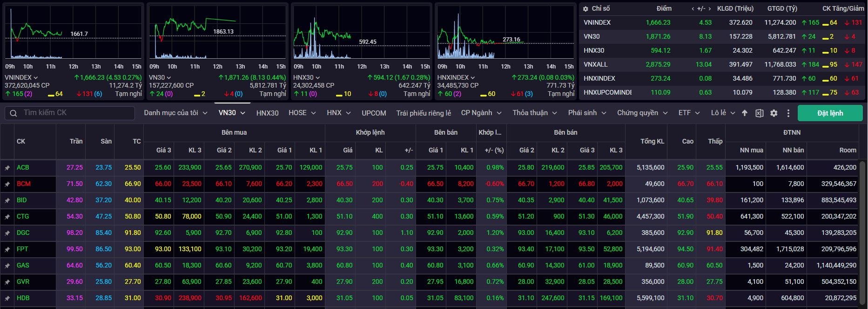Click the Excel export icon in toolbar
The width and height of the screenshot is (868, 309).
tap(759, 113)
